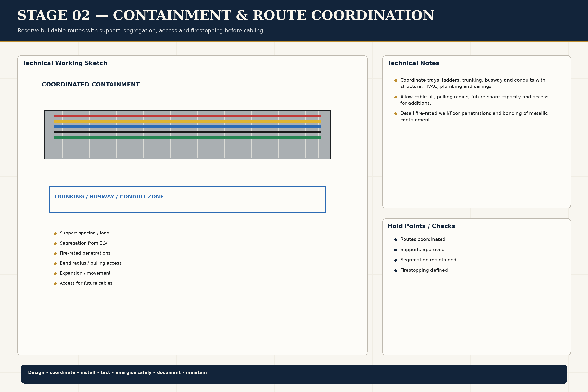Click the green cable line in tray
Image resolution: width=588 pixels, height=392 pixels.
(x=187, y=137)
